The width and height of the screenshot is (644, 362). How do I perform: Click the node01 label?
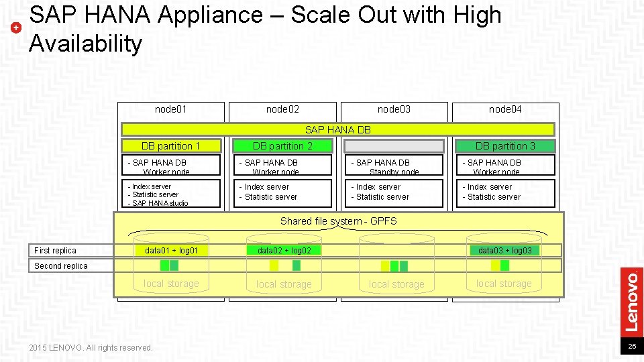click(170, 109)
